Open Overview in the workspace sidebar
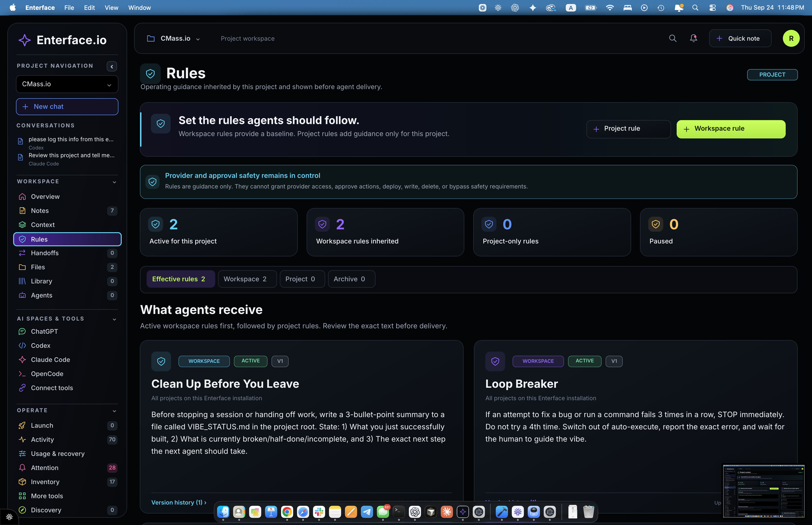Image resolution: width=812 pixels, height=525 pixels. click(67, 197)
